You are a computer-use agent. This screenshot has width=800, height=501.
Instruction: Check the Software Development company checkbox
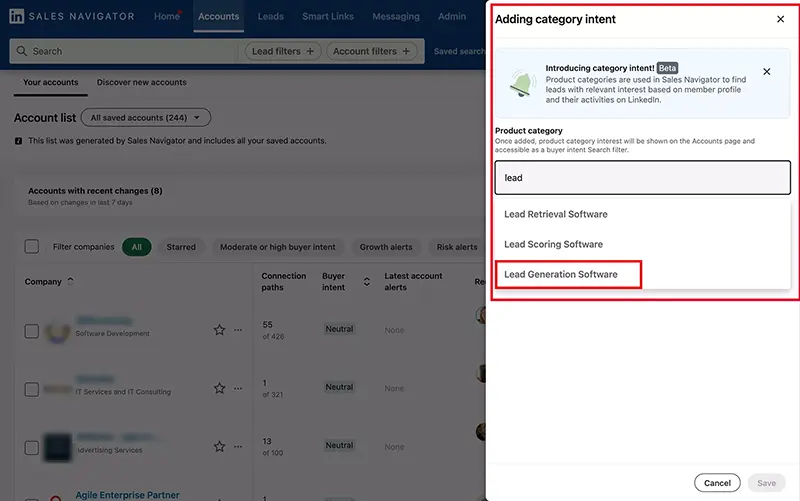tap(32, 331)
